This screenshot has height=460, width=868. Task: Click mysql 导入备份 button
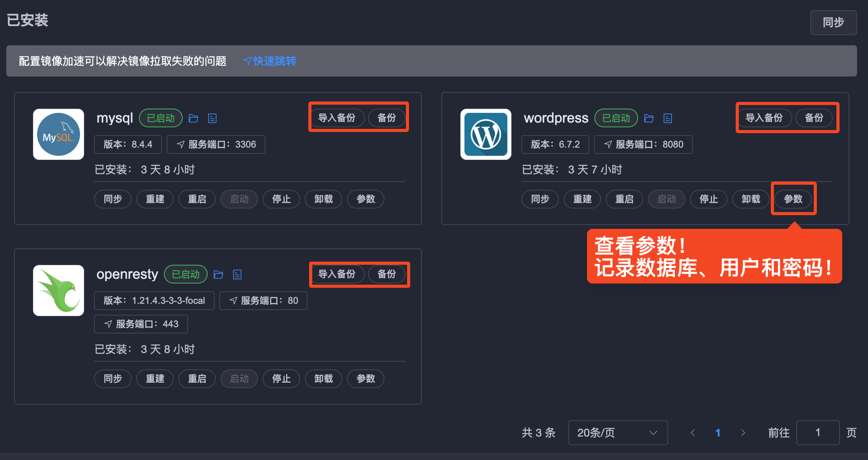pyautogui.click(x=337, y=118)
